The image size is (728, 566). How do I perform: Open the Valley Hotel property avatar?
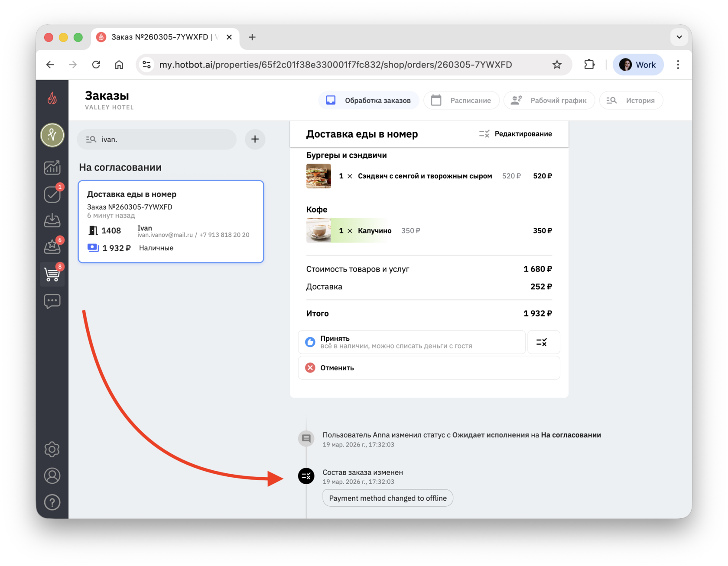[52, 135]
